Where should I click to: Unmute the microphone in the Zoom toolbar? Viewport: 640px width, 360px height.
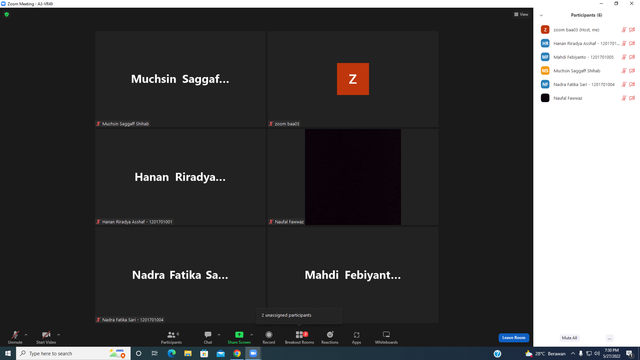(x=15, y=337)
